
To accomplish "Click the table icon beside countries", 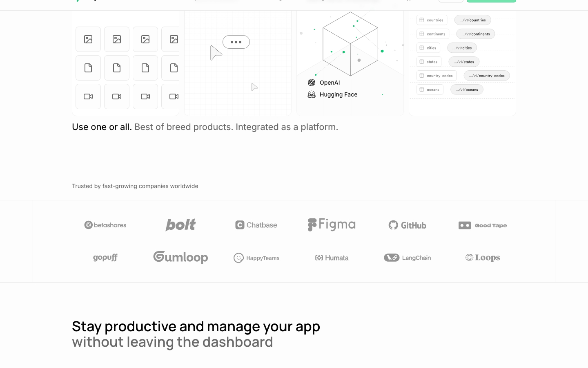I will point(422,20).
